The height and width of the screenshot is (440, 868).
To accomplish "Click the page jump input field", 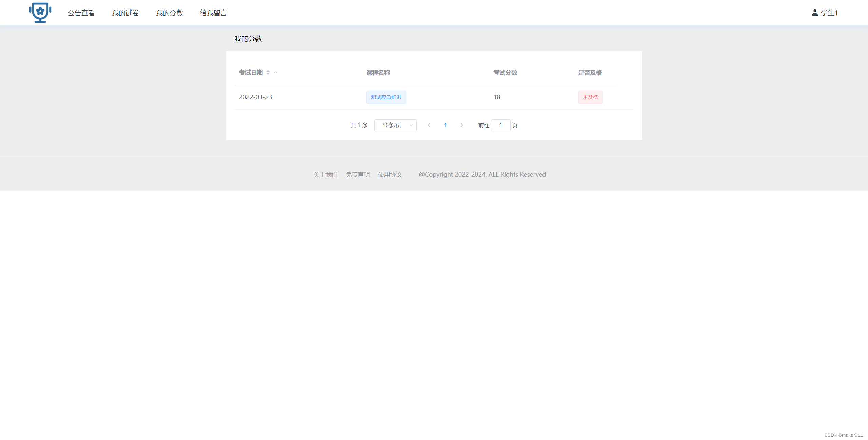I will click(x=500, y=125).
